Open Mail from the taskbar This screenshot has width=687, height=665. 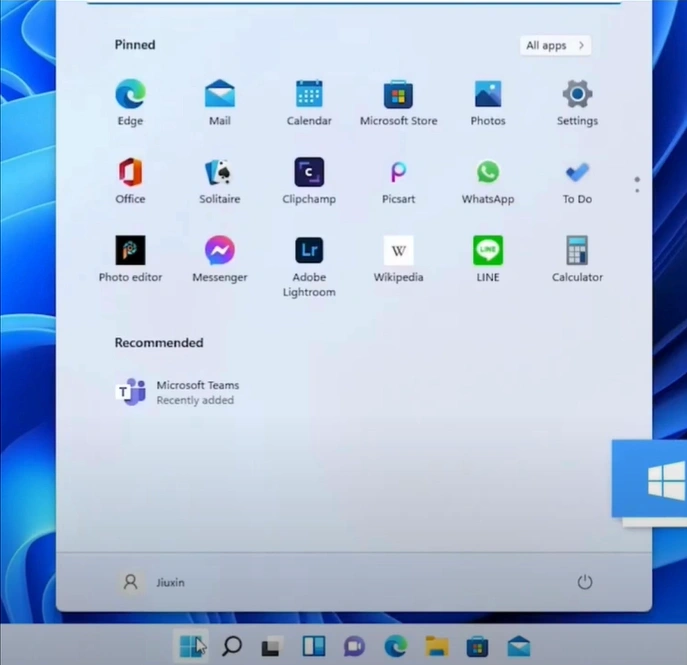coord(519,646)
